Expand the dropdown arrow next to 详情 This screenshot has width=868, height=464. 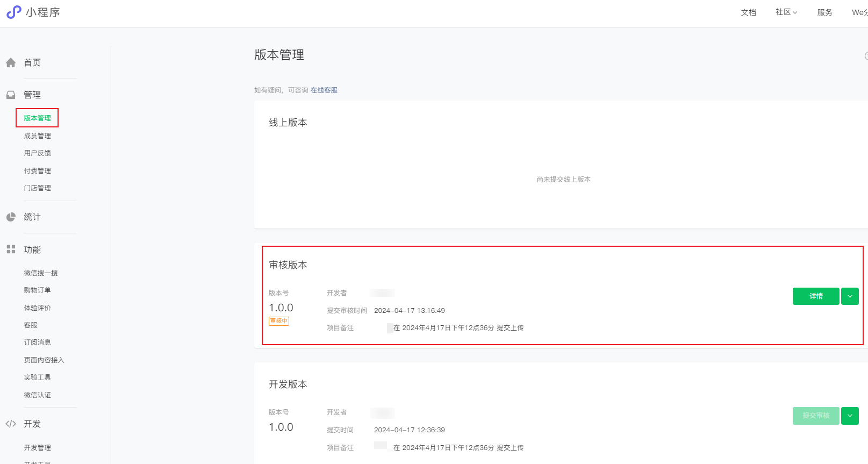click(850, 296)
